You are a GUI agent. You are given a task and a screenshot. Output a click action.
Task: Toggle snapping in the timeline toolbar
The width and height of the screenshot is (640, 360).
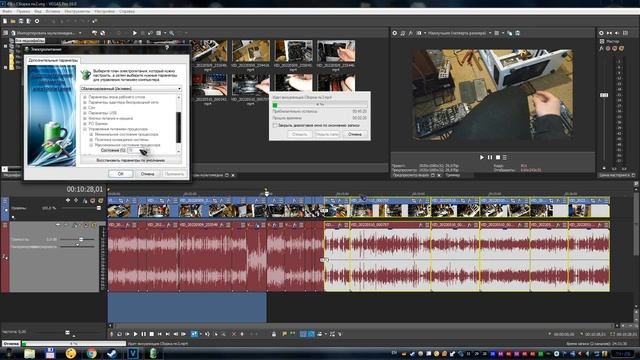click(303, 334)
